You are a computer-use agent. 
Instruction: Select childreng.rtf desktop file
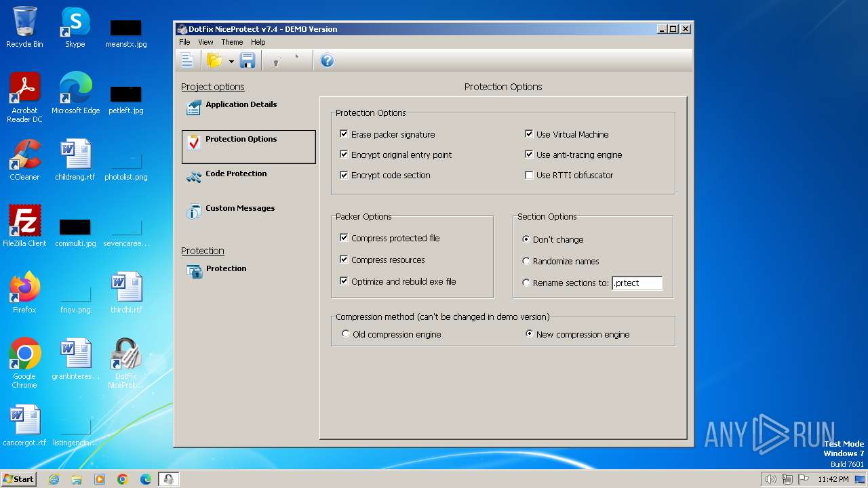(x=75, y=160)
